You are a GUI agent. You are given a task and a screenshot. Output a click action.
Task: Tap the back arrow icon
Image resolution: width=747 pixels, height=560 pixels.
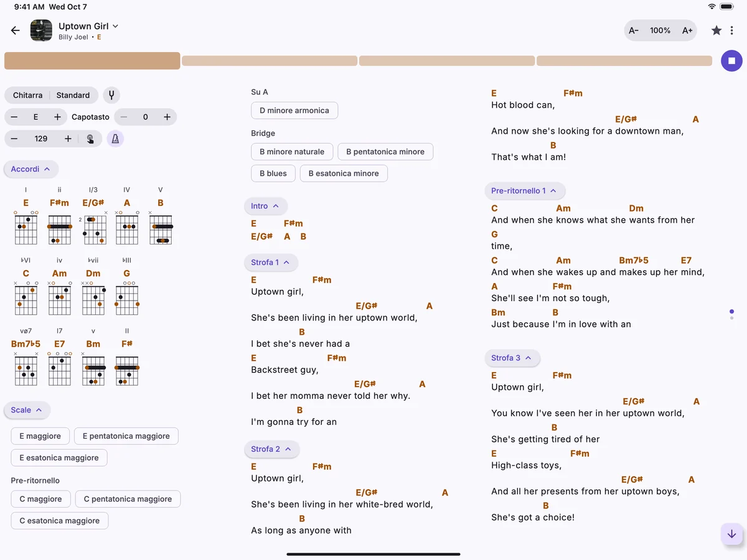(16, 30)
